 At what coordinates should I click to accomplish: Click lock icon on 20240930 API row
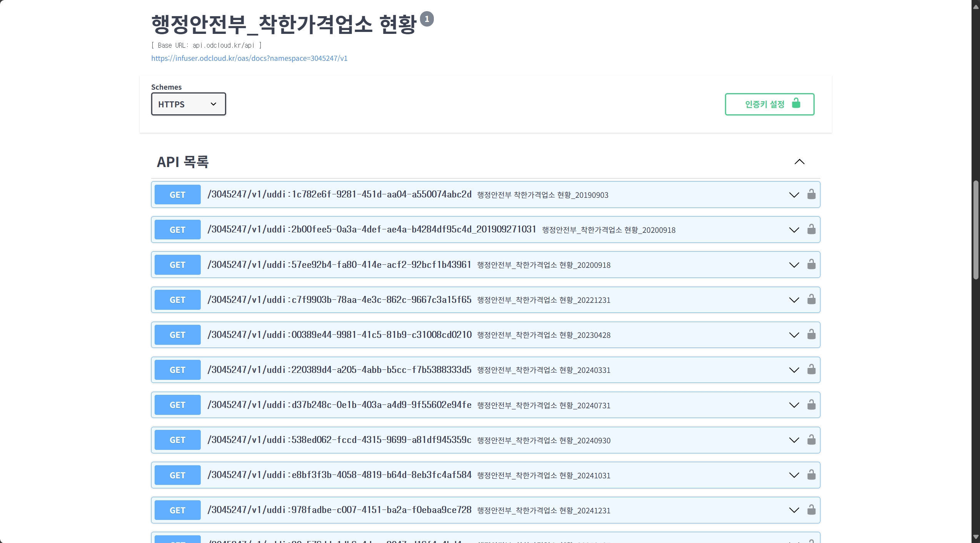(x=811, y=440)
